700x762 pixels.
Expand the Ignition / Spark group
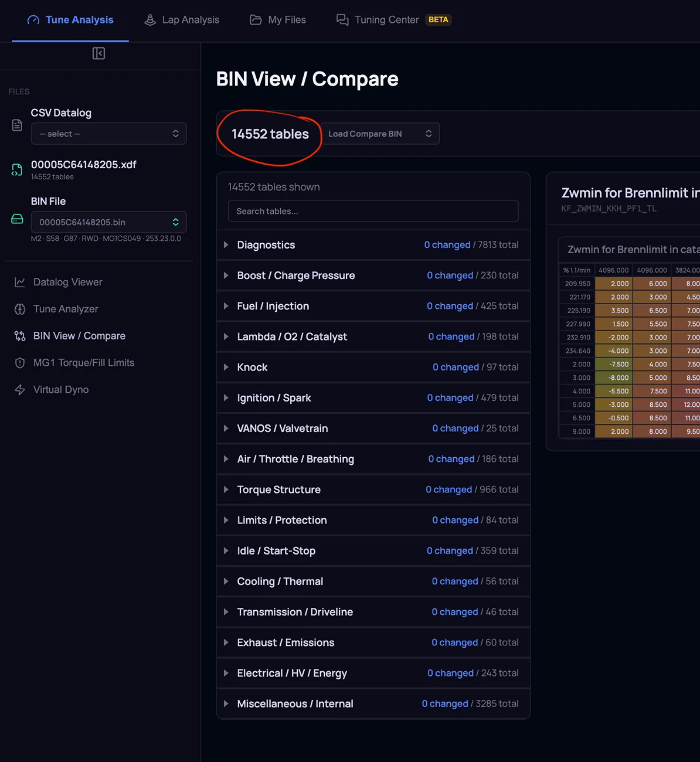[373, 398]
